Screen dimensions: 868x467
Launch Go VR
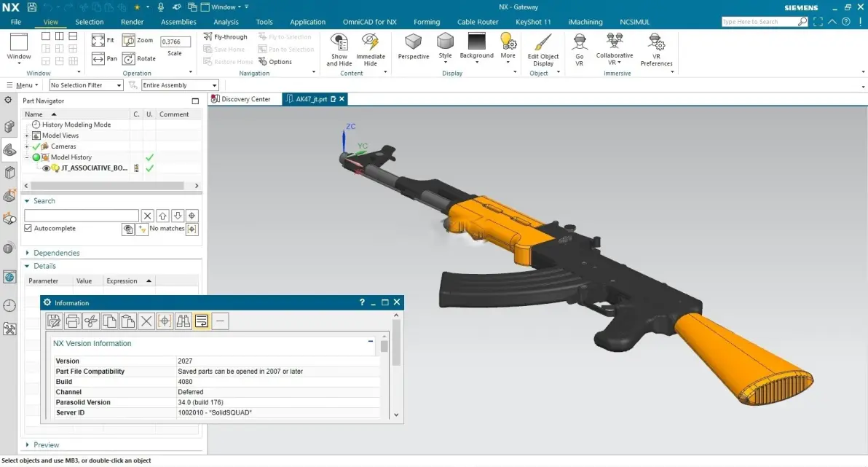pyautogui.click(x=580, y=50)
